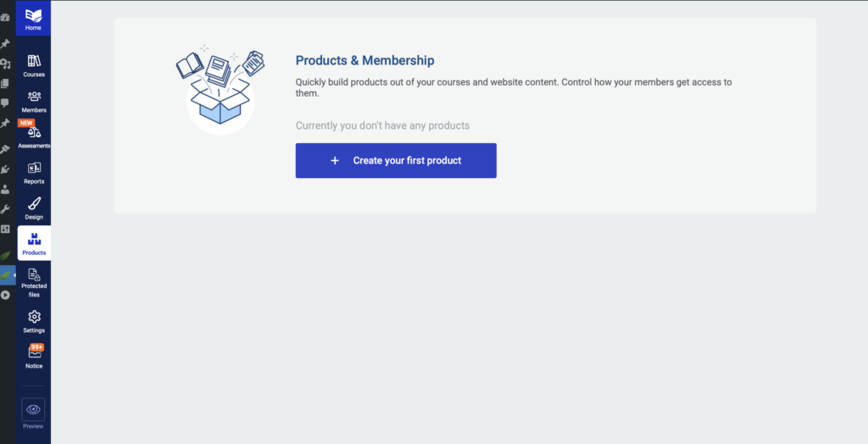Open the Home dashboard icon

34,19
